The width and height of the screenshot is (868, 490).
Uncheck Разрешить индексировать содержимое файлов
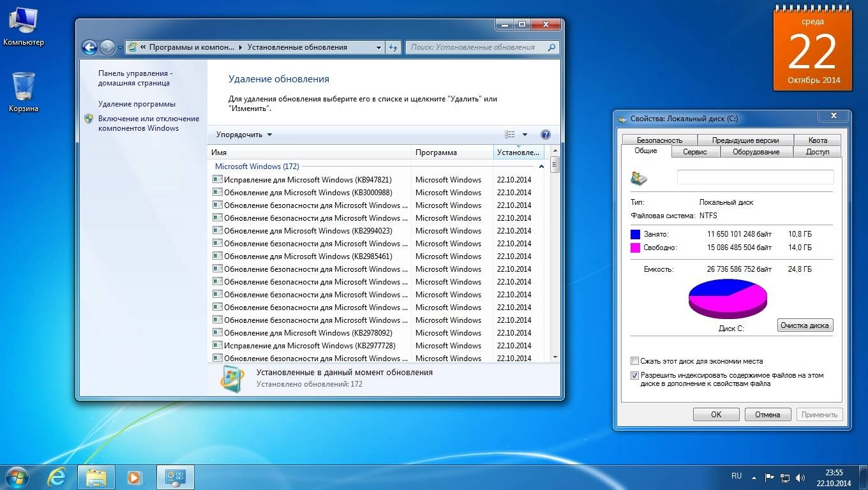[634, 376]
